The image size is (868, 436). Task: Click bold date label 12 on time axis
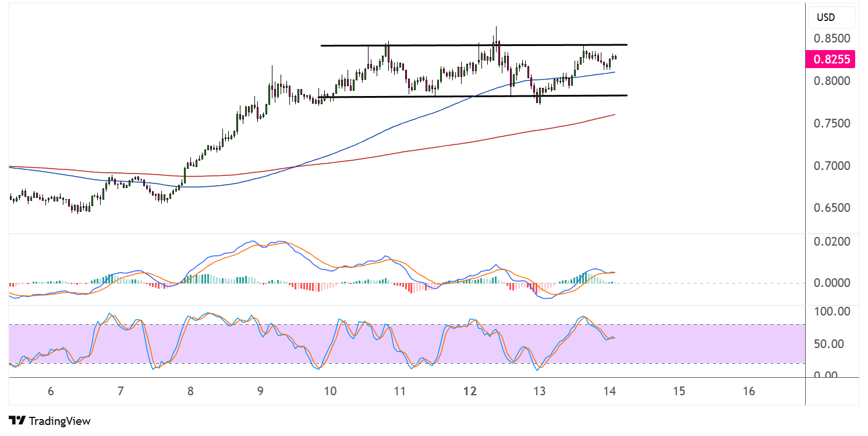pyautogui.click(x=470, y=391)
